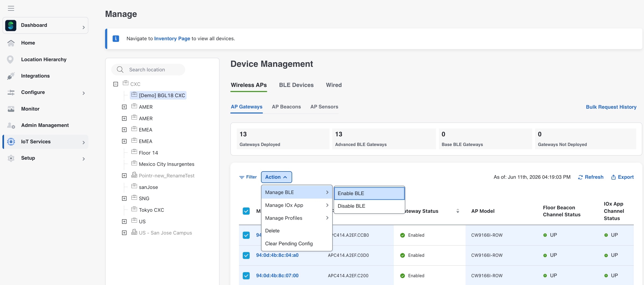Click the Export share icon
This screenshot has width=644, height=285.
613,177
